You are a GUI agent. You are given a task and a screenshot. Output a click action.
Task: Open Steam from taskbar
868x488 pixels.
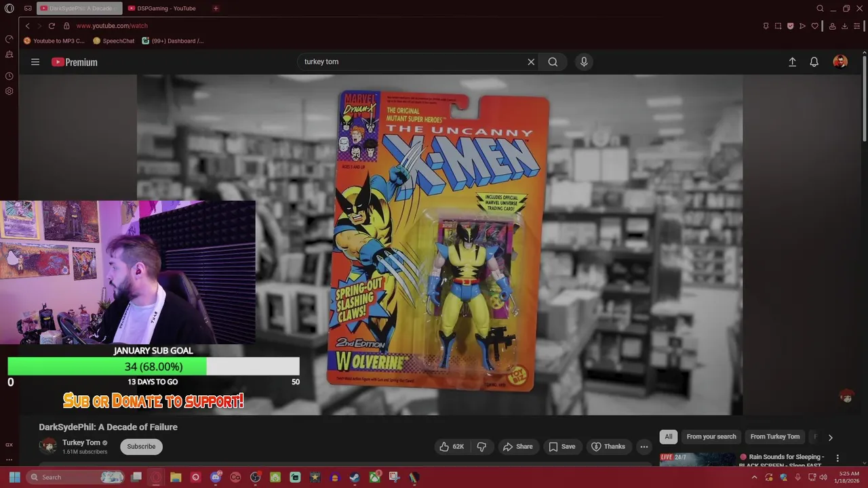(355, 477)
